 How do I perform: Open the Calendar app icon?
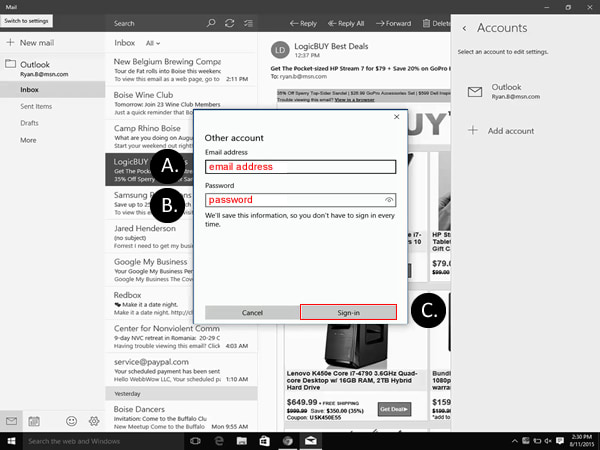(34, 421)
